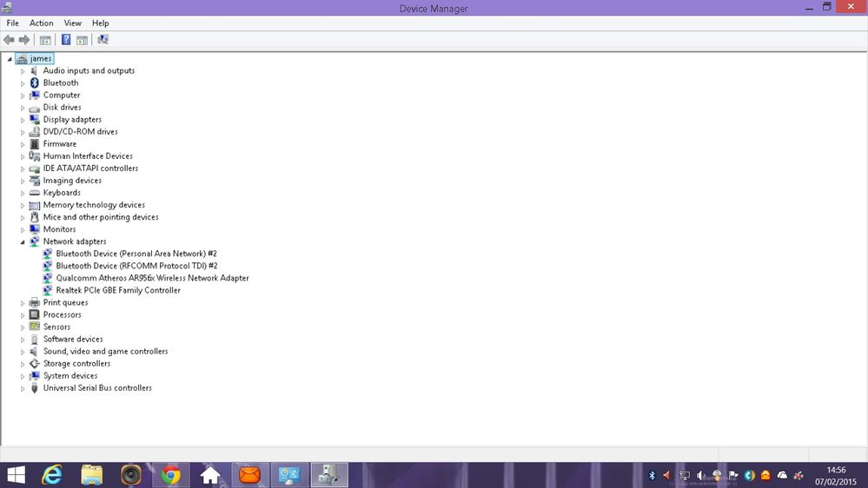Click the Forward arrow toolbar icon
Viewport: 868px width, 488px height.
(x=23, y=40)
